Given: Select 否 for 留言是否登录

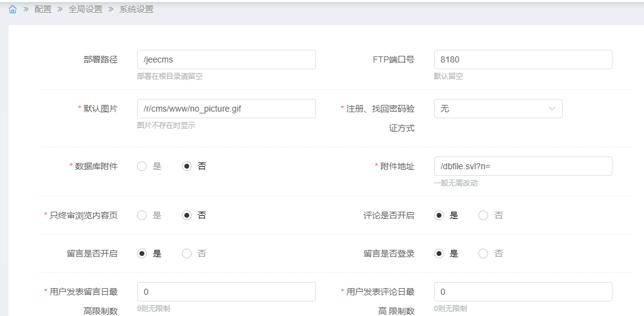Looking at the screenshot, I should coord(484,254).
